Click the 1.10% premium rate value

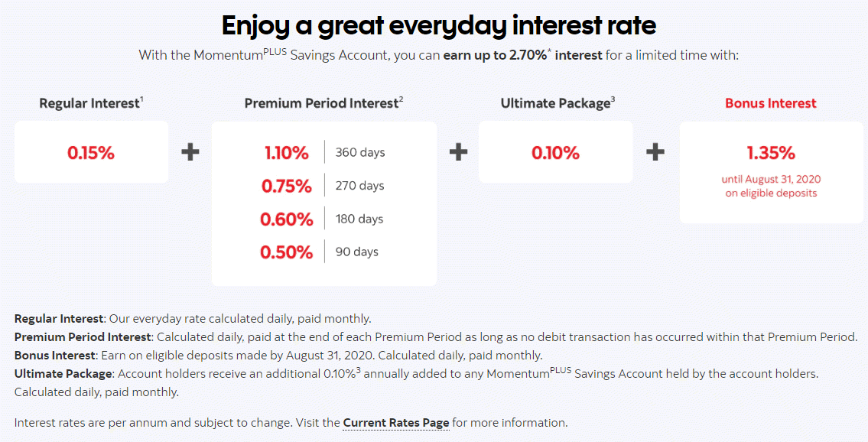(x=286, y=153)
